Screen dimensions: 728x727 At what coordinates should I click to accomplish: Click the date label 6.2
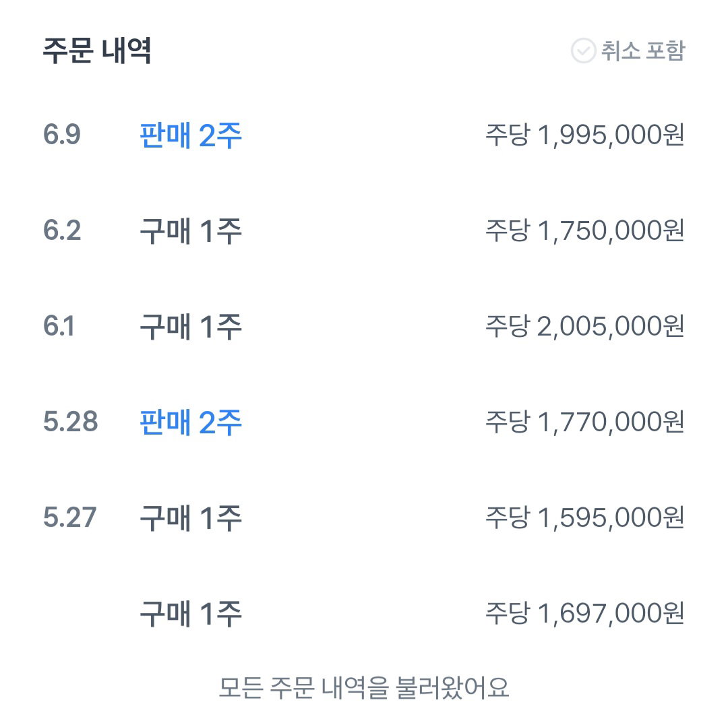(x=62, y=230)
